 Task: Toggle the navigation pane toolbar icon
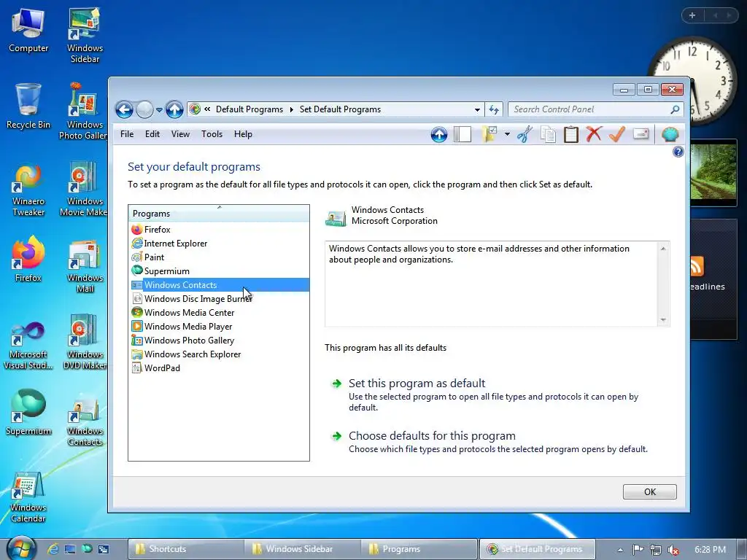click(x=462, y=135)
